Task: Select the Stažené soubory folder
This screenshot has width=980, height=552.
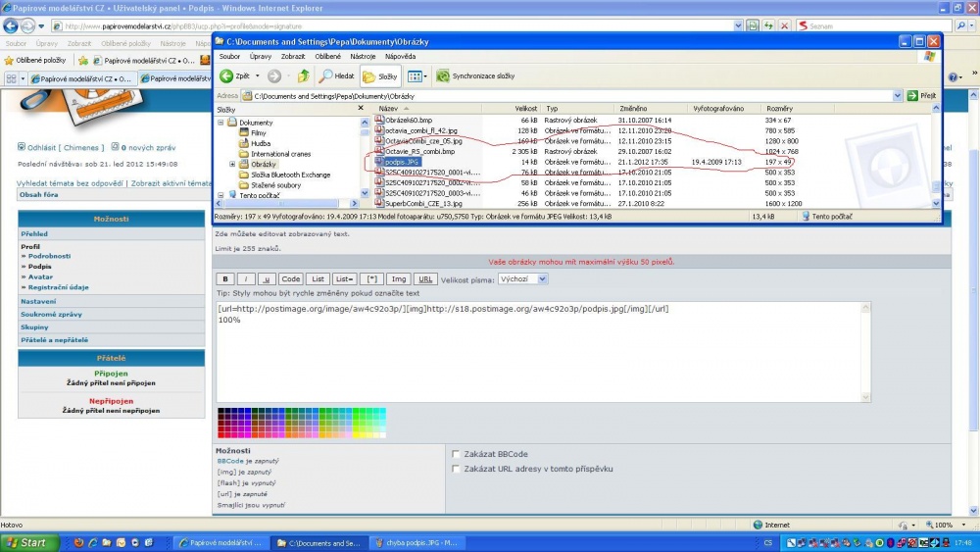Action: 275,185
